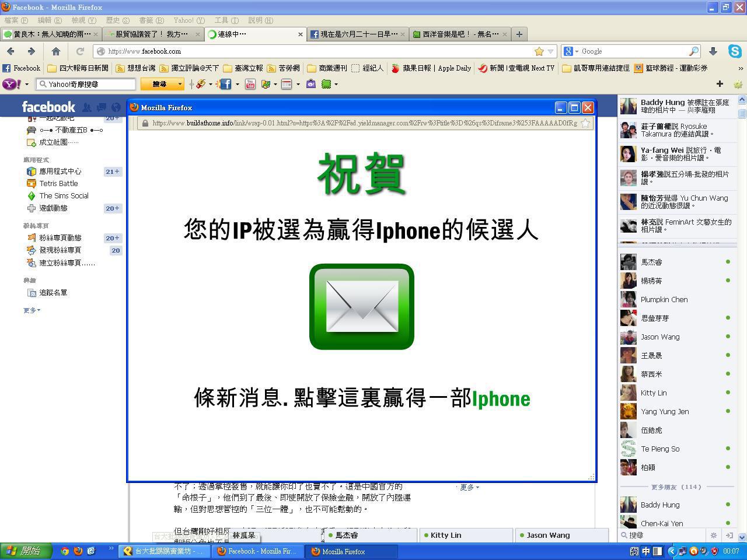Open The Sims Social link
The image size is (747, 560).
[64, 196]
